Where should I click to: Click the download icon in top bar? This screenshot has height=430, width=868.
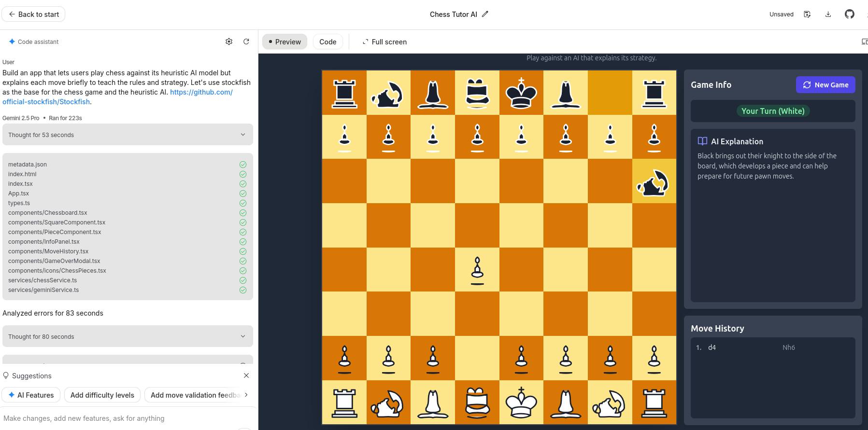click(828, 14)
